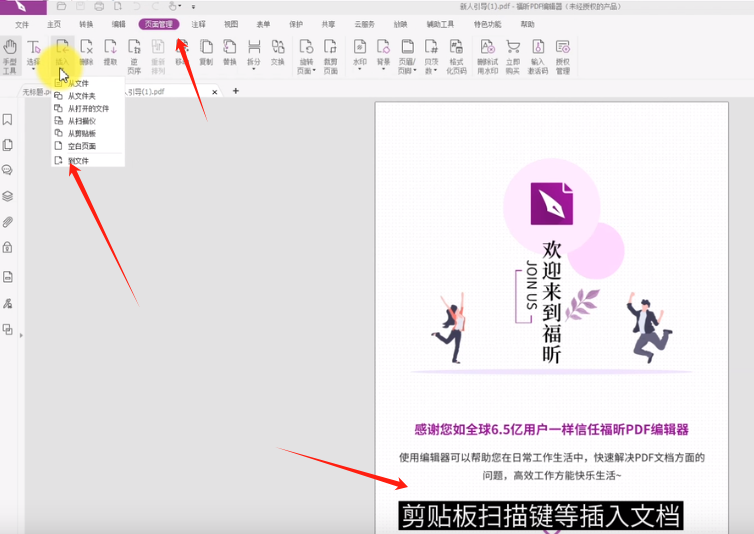Click the Redo arrow in quick access bar
The image size is (754, 534).
coord(155,6)
